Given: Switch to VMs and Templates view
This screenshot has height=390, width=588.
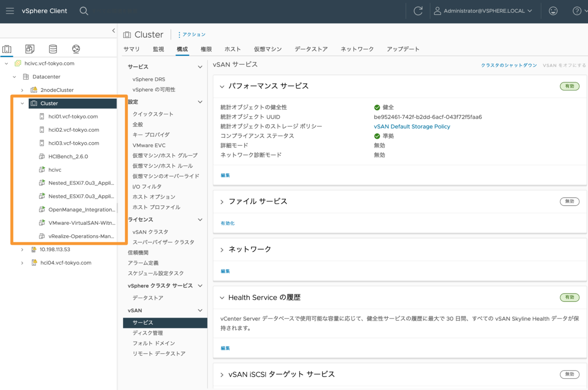Looking at the screenshot, I should point(30,49).
